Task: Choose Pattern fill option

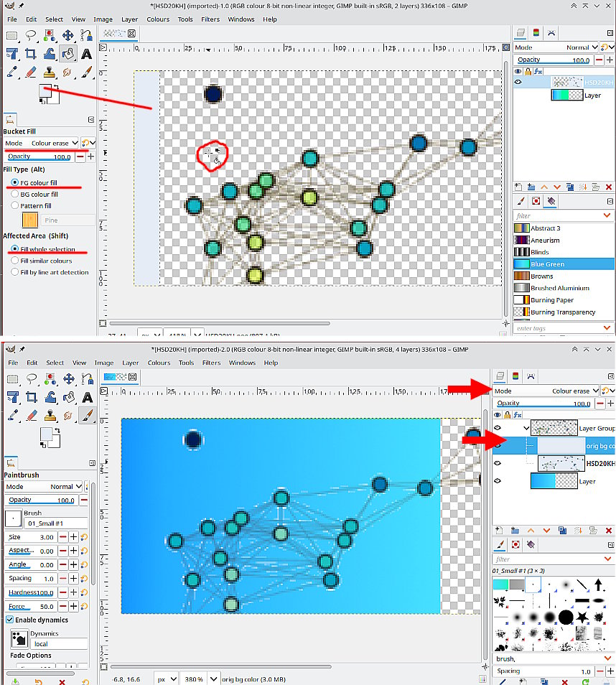Action: 15,205
